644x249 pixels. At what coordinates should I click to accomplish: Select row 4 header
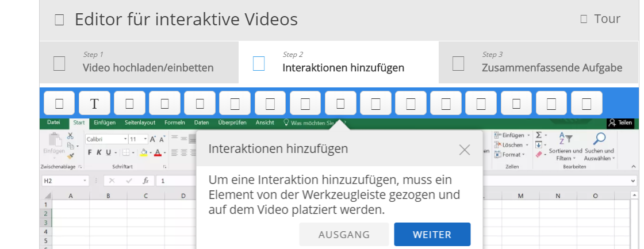point(45,231)
